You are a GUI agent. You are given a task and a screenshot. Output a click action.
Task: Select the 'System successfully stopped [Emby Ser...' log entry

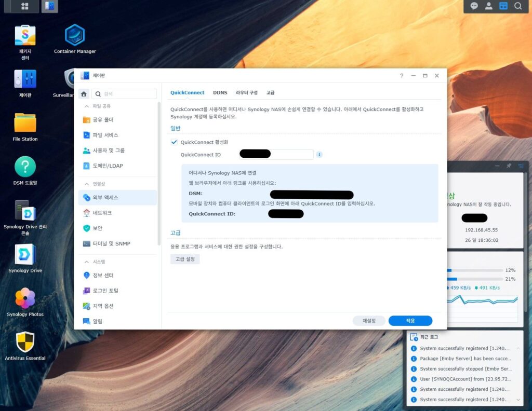point(464,368)
